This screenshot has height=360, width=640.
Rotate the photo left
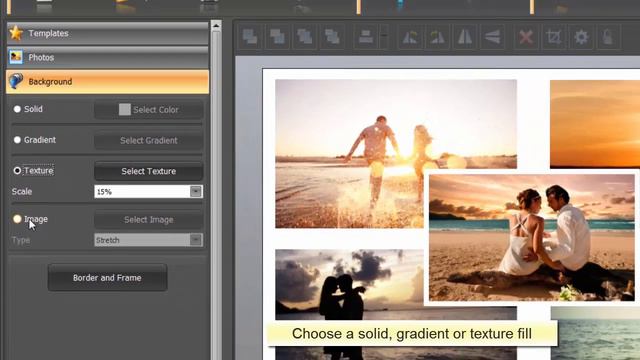410,37
